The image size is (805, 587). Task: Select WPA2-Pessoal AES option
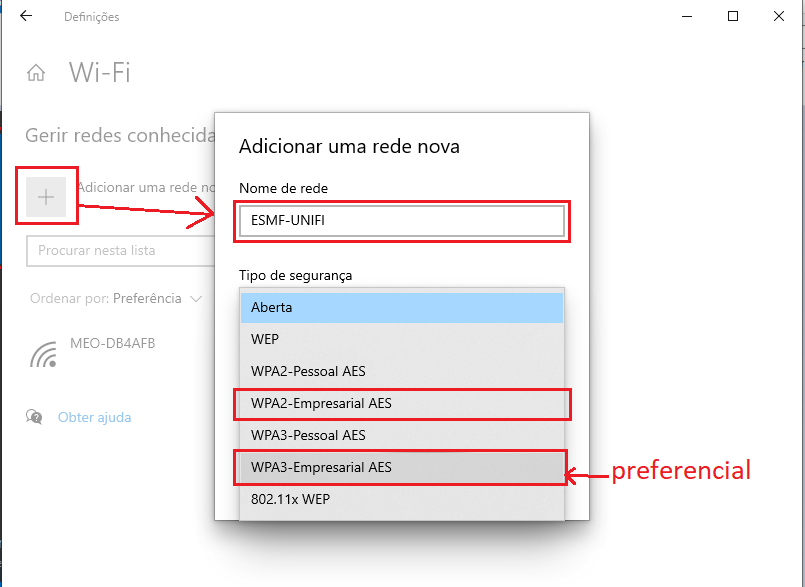[x=402, y=371]
